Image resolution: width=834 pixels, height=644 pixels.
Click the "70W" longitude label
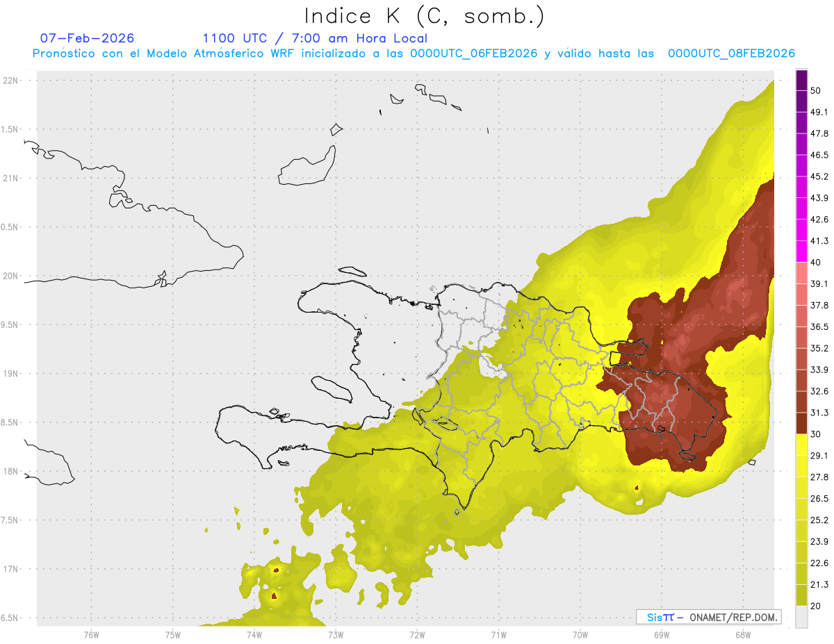580,634
